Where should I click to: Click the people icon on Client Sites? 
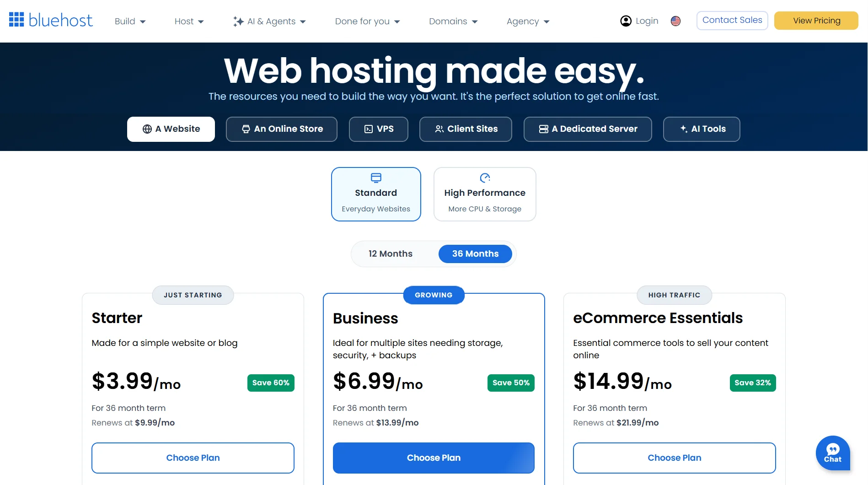click(x=439, y=129)
